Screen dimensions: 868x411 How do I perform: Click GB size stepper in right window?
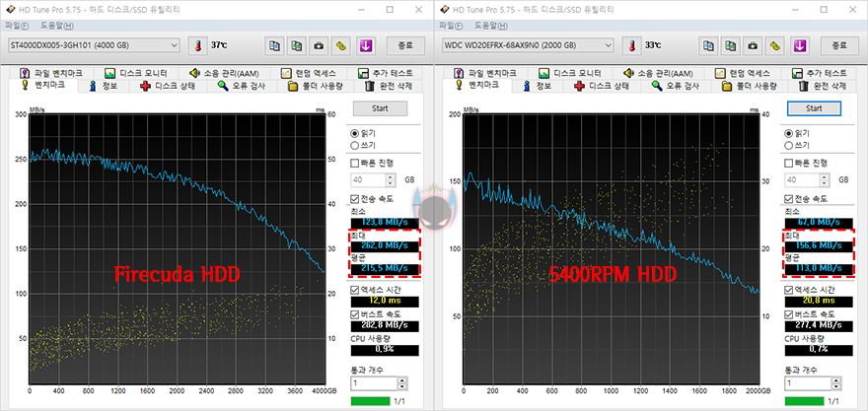825,180
